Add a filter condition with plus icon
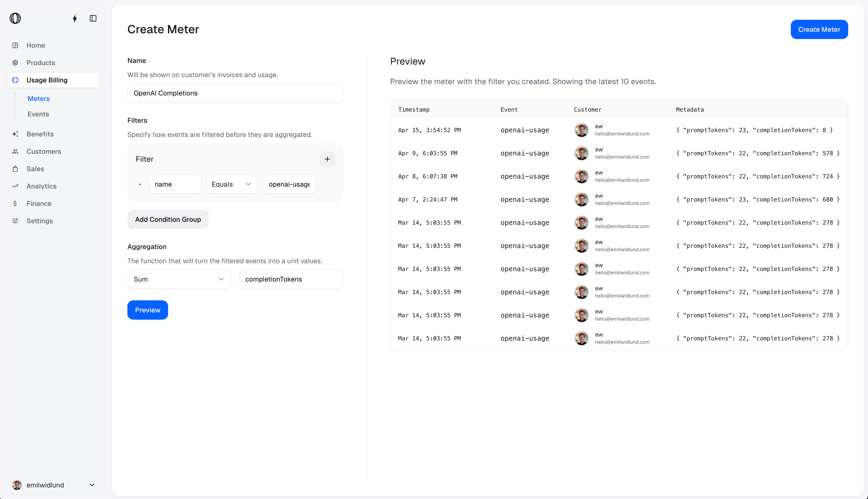Image resolution: width=868 pixels, height=499 pixels. point(327,159)
